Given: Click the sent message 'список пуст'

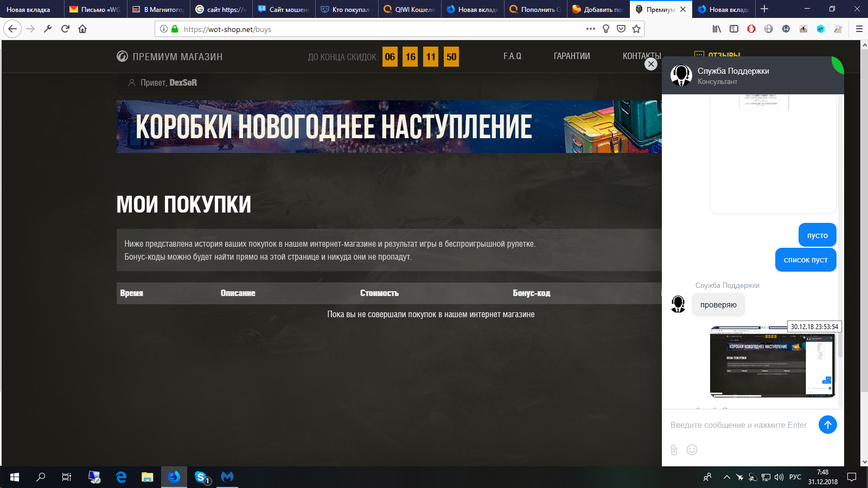Looking at the screenshot, I should coord(806,260).
